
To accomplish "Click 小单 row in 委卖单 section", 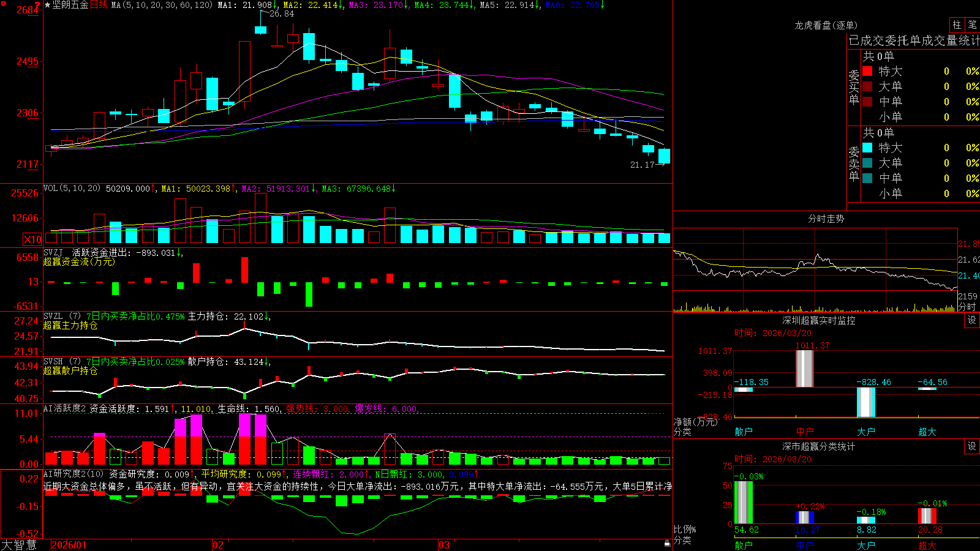I will (x=921, y=193).
